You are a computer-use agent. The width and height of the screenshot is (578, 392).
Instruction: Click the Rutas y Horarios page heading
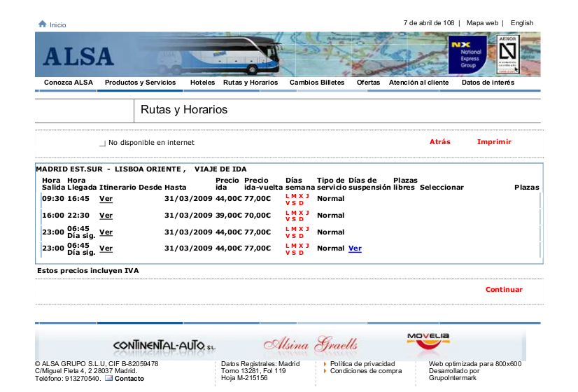[x=184, y=110]
